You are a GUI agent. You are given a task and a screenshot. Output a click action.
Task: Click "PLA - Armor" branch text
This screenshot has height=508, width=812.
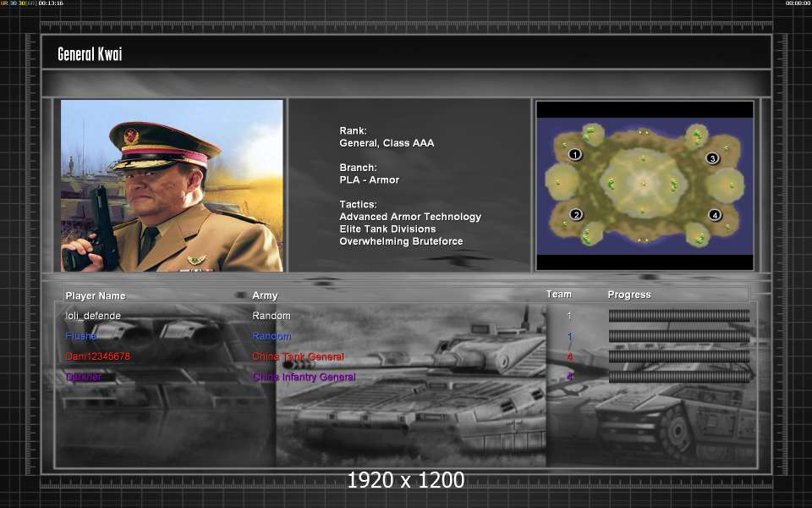(x=370, y=179)
